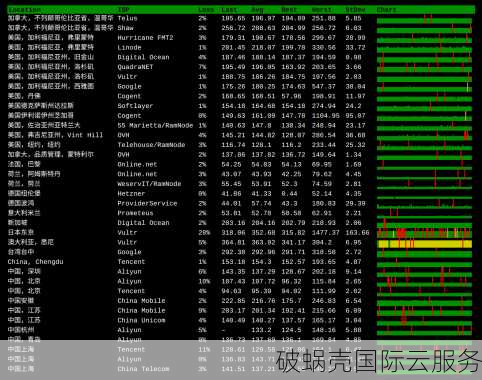Click Tencent ISP in the 153.18 row
Screen dimensions: 482x380
131,262
